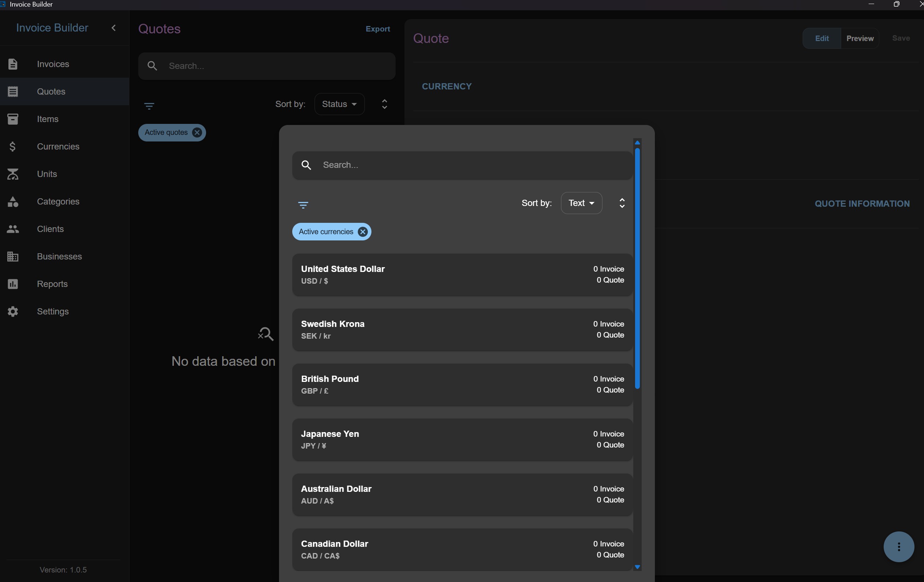Click the Export link in Quotes
This screenshot has height=582, width=924.
[x=378, y=29]
